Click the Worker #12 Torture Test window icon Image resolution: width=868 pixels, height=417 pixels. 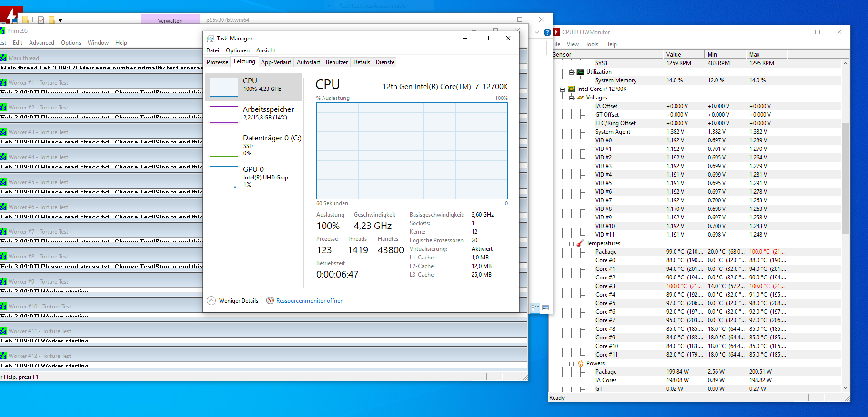coord(3,356)
